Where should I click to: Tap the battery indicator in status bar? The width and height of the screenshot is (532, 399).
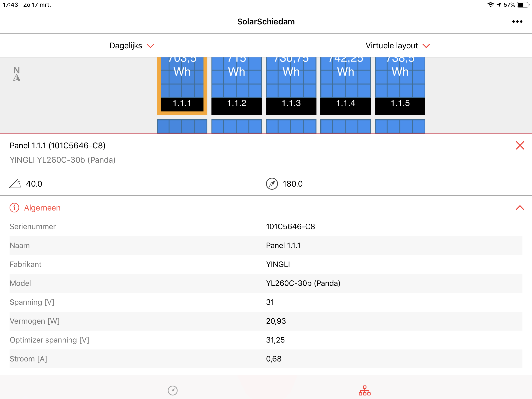click(x=523, y=5)
